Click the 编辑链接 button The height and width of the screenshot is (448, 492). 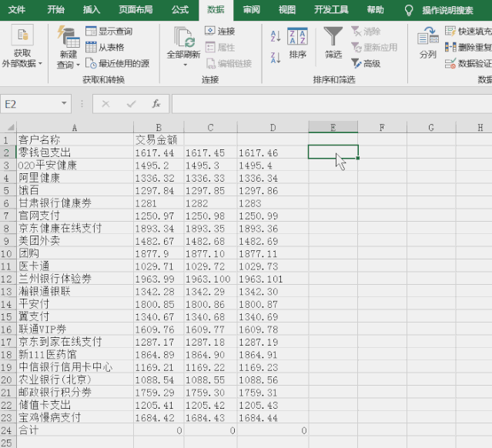[x=229, y=64]
